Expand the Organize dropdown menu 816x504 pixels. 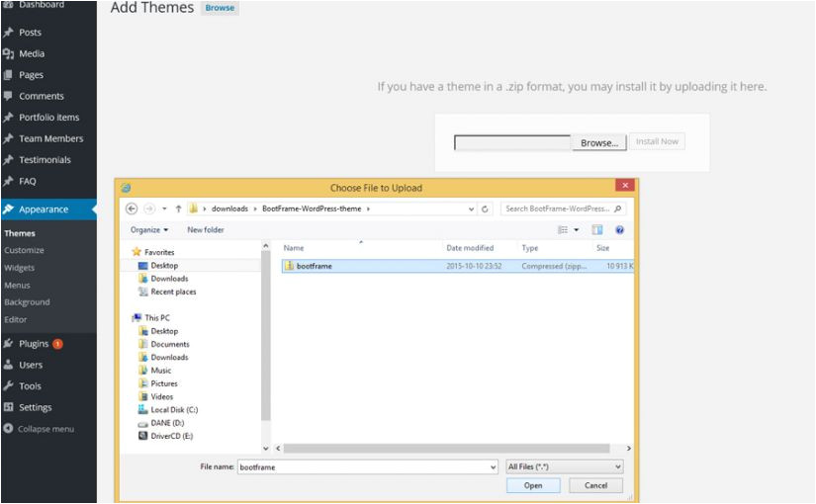point(148,230)
